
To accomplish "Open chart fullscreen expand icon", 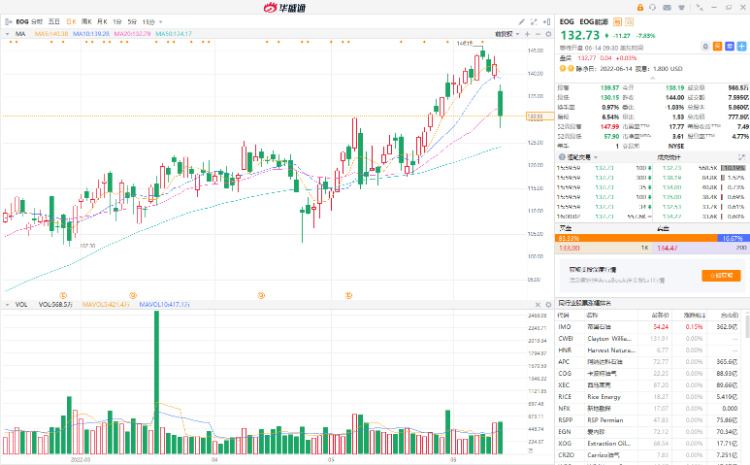I will click(x=534, y=22).
